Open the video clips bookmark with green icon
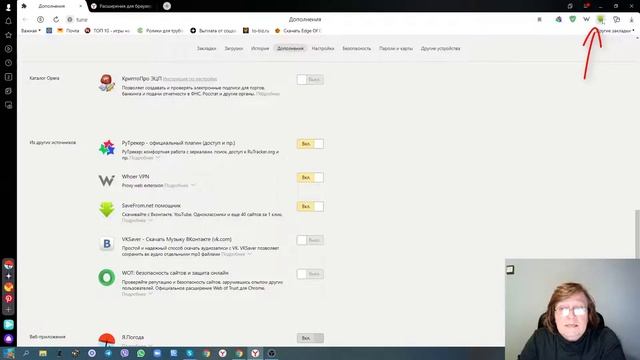 click(160, 31)
